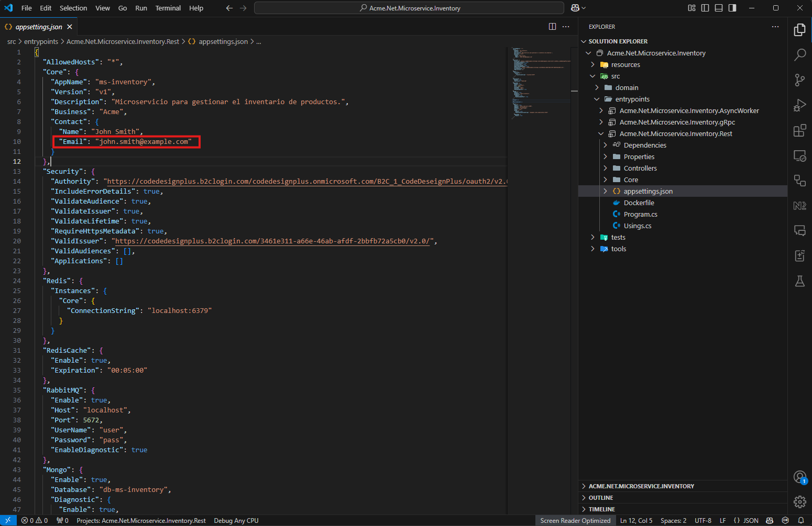812x526 pixels.
Task: Open Copilot dropdown arrow in title bar
Action: point(584,8)
